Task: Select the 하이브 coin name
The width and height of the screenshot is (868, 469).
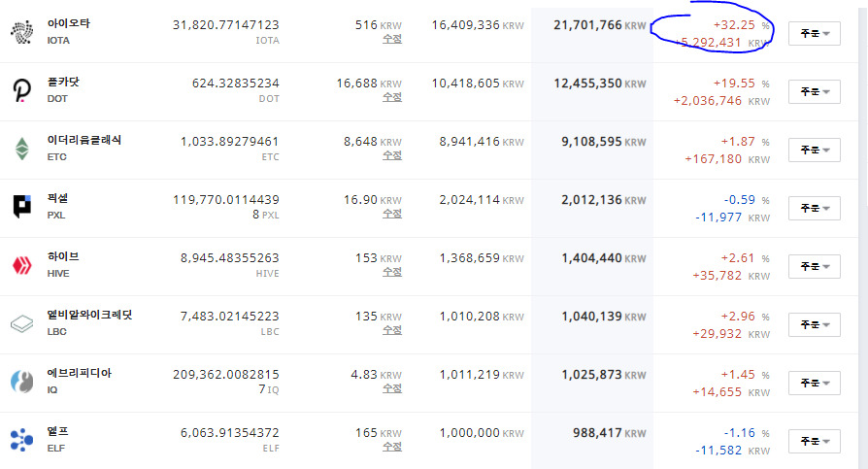Action: (63, 256)
